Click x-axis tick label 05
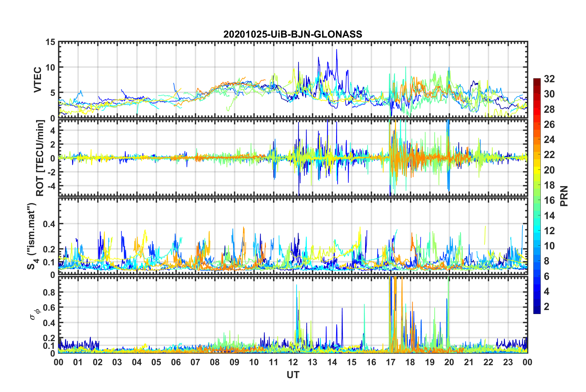 (x=156, y=362)
